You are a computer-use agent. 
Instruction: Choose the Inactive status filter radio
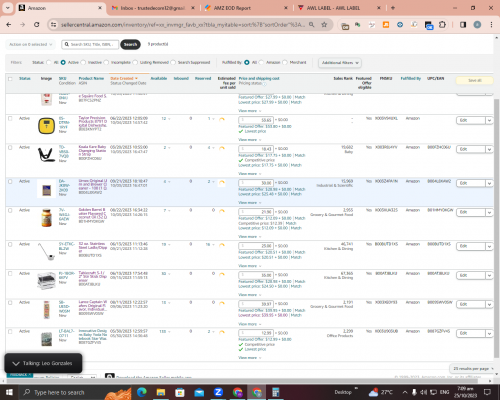click(83, 62)
